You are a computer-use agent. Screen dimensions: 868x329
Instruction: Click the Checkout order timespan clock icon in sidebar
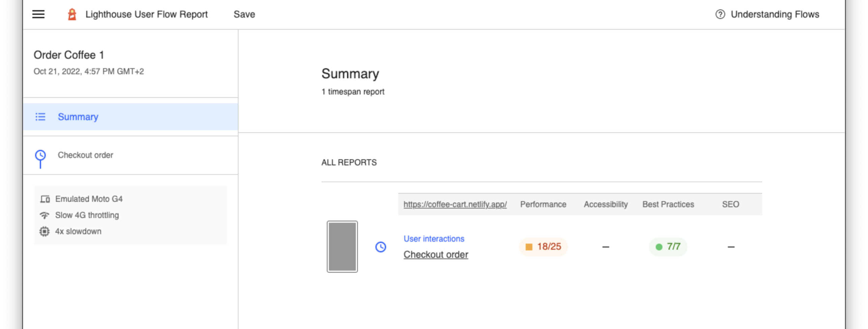[40, 156]
